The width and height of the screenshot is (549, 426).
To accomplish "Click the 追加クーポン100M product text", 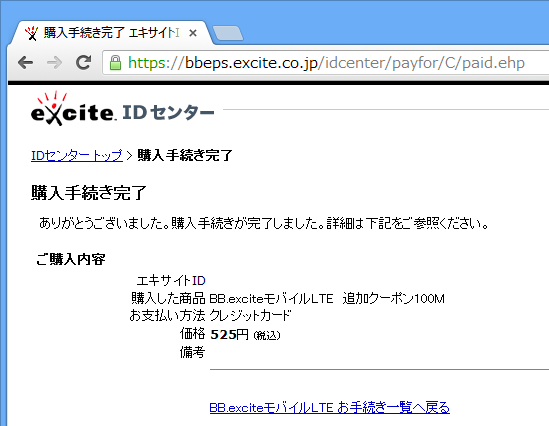I will [394, 299].
